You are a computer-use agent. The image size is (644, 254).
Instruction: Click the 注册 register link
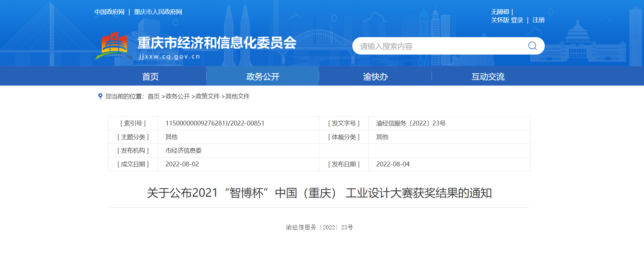(538, 20)
